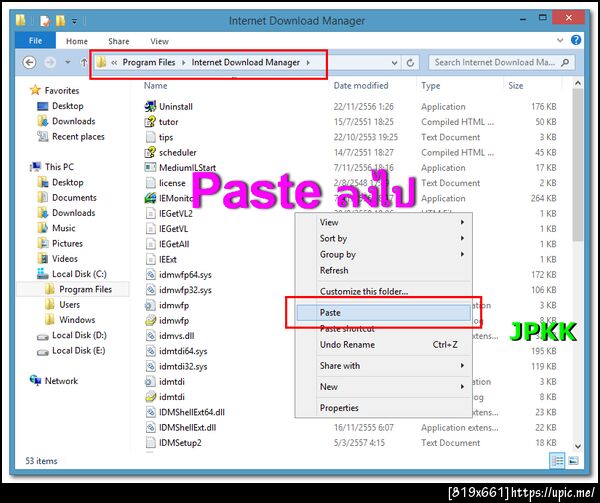Sort by Date modified column header
This screenshot has width=600, height=503.
pos(361,86)
